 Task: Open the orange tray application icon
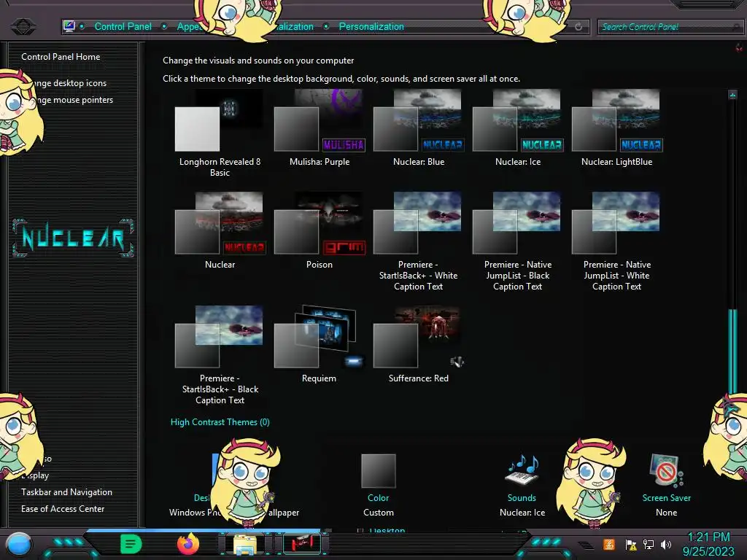(608, 544)
